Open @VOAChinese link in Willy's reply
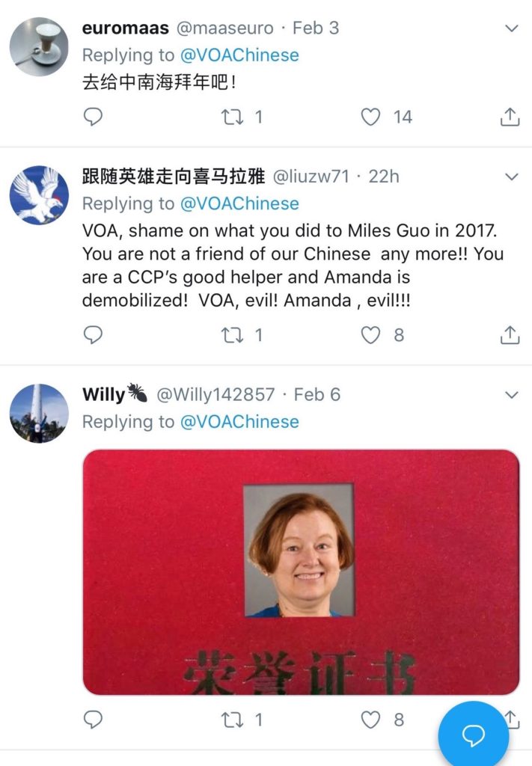 (239, 422)
